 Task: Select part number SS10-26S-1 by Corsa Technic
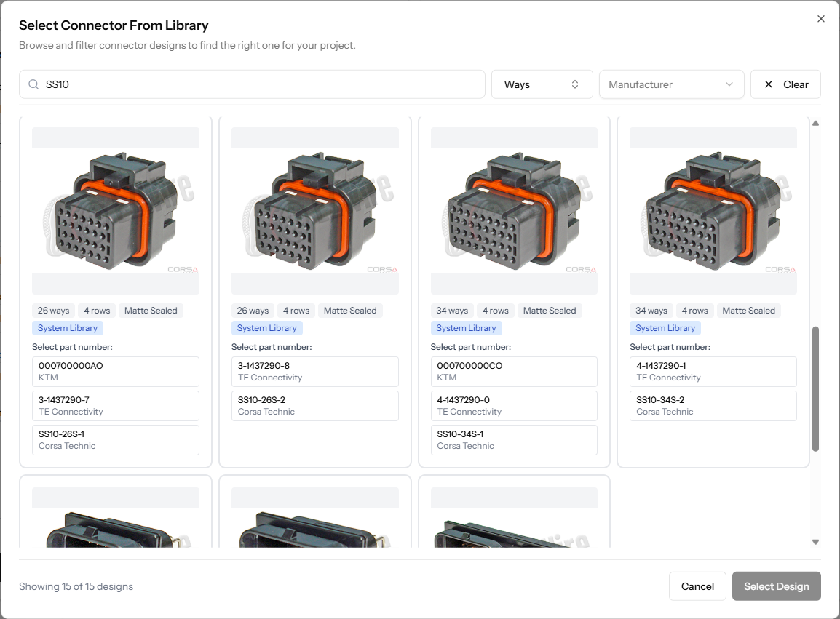(x=115, y=439)
